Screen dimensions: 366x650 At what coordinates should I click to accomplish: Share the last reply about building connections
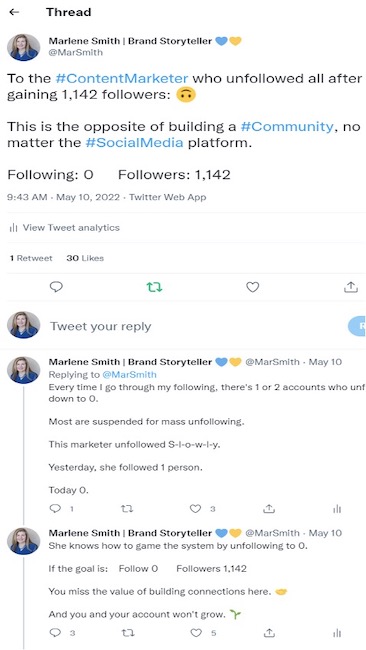pyautogui.click(x=269, y=632)
